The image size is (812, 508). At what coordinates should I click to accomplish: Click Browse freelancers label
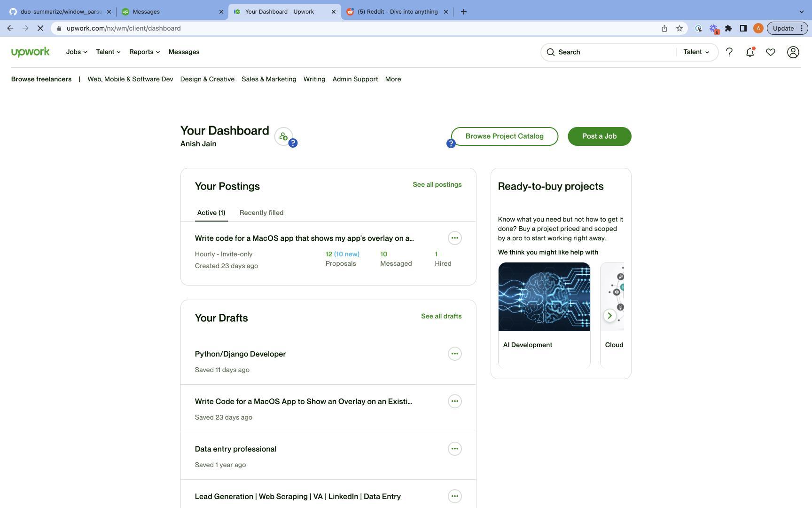click(x=41, y=79)
